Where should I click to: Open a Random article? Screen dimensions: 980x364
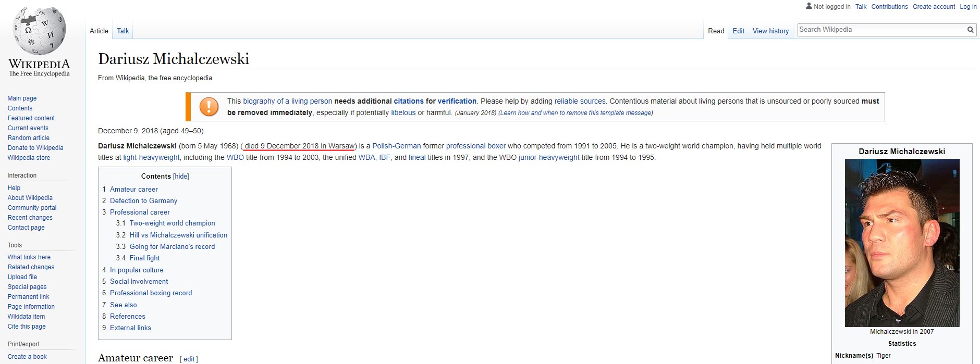(x=29, y=138)
